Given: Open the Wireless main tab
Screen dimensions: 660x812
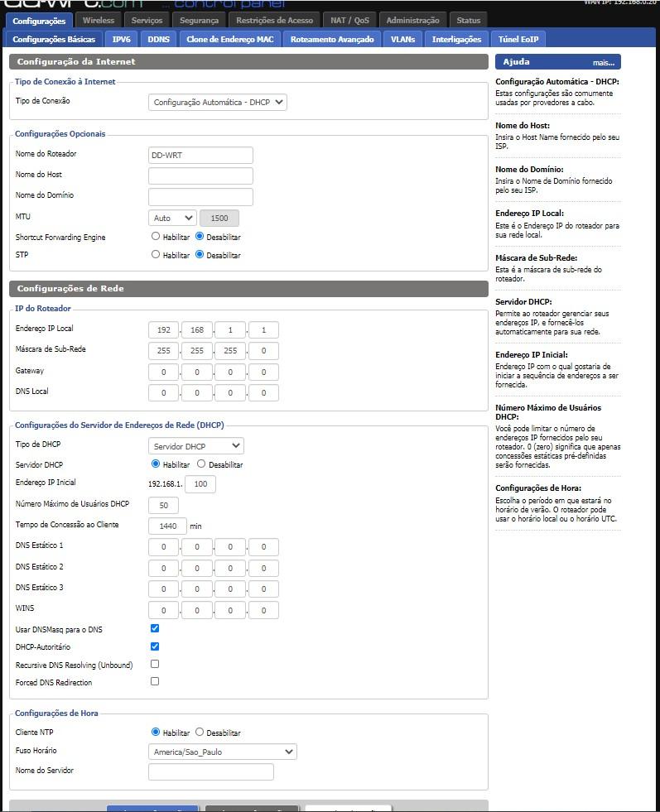Looking at the screenshot, I should (99, 20).
